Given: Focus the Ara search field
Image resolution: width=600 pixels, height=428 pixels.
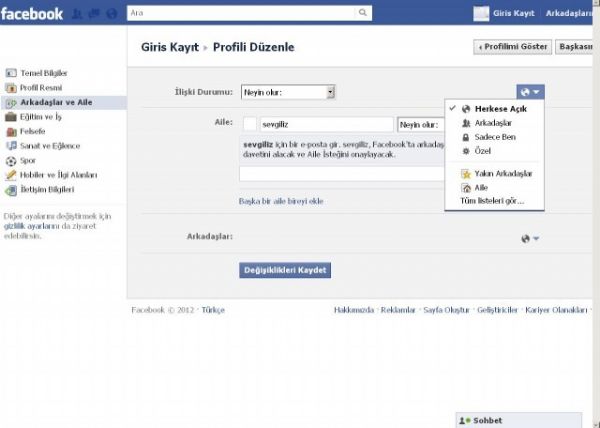Looking at the screenshot, I should point(241,13).
